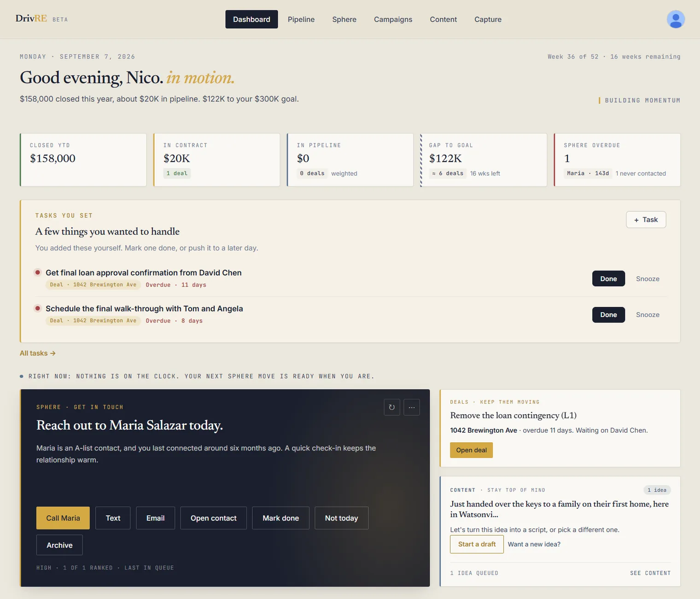700x599 pixels.
Task: Click Open deal for 1042 Brewington Ave
Action: point(471,450)
